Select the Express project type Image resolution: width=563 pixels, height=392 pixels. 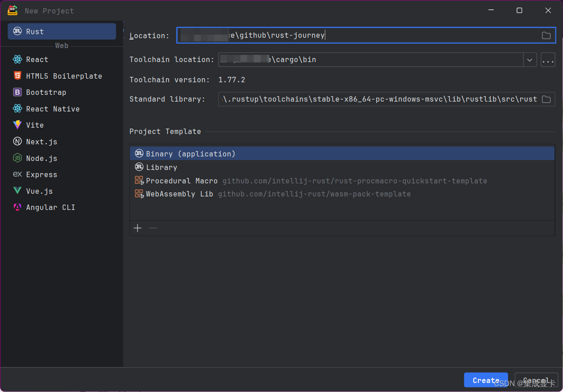tap(41, 174)
